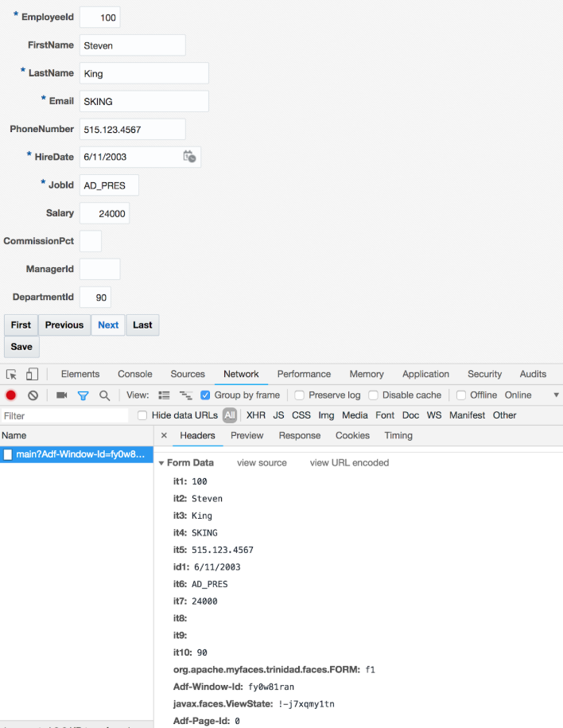Go to the Next employee record
Viewport: 563px width, 728px height.
(108, 325)
